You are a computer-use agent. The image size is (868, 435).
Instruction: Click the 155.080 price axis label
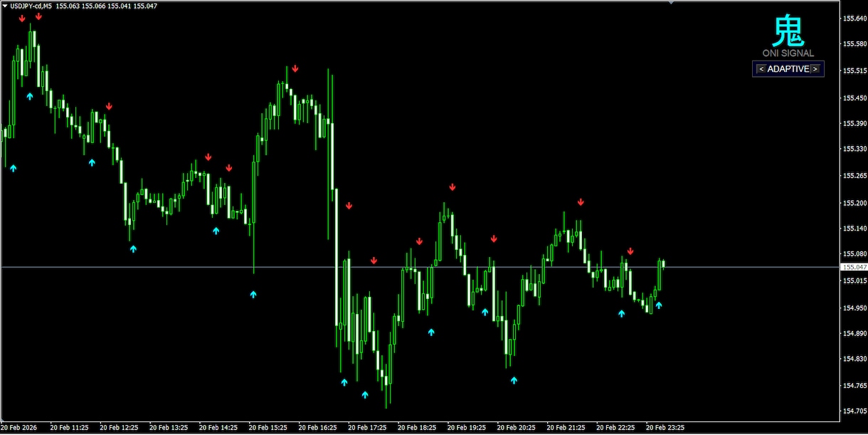tap(854, 254)
